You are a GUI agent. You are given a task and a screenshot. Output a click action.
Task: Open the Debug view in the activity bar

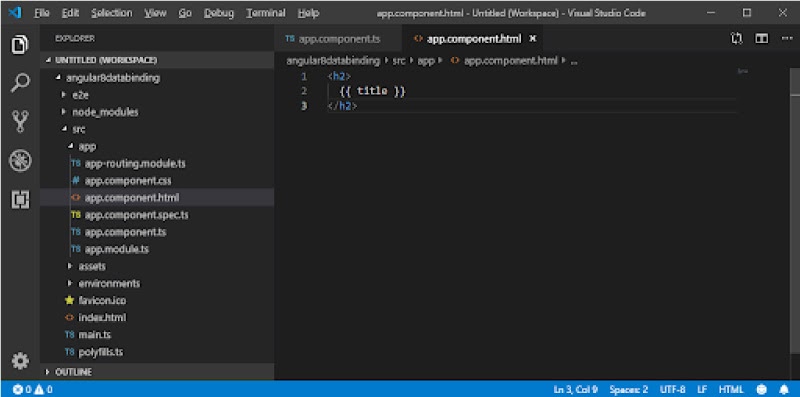click(20, 161)
